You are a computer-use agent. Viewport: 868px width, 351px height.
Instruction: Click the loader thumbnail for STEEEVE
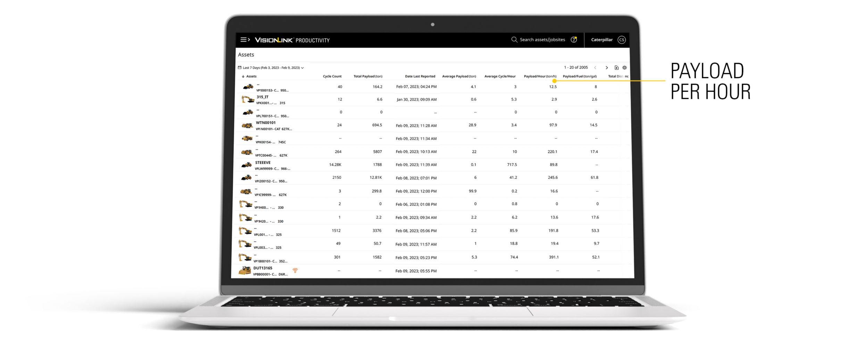(x=247, y=165)
